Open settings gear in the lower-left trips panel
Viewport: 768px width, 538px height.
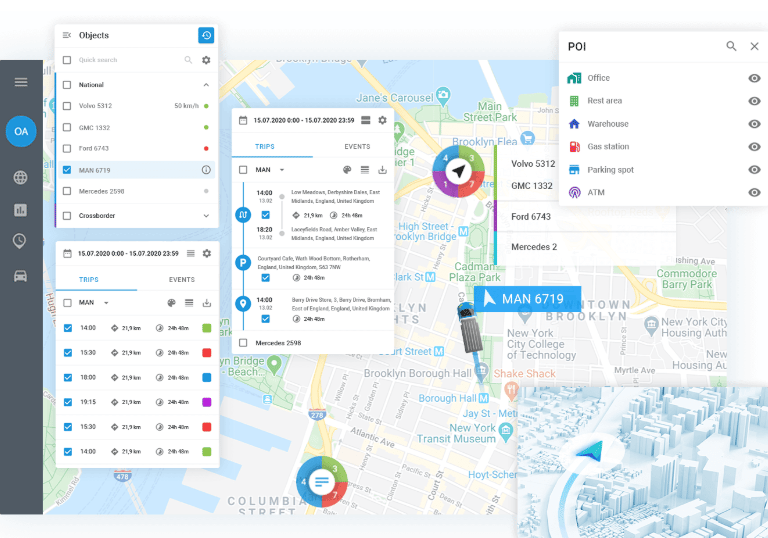coord(207,253)
